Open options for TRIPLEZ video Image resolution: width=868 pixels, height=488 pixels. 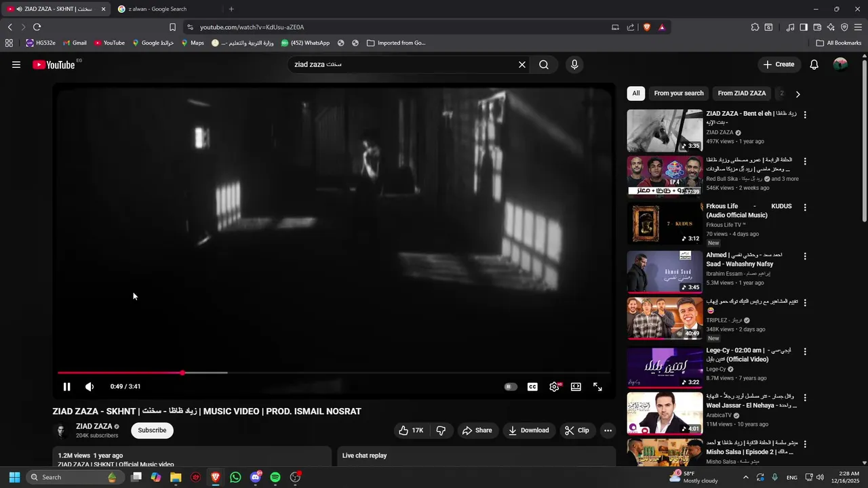click(x=805, y=303)
